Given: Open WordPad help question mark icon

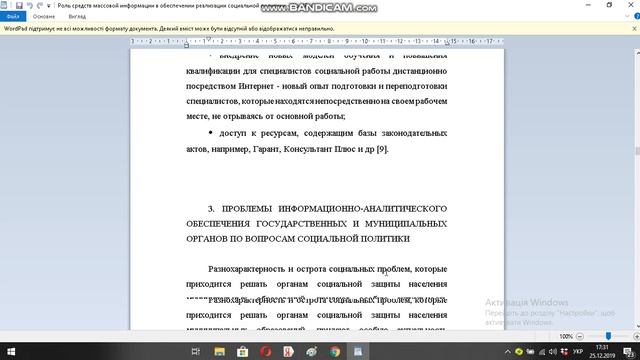Looking at the screenshot, I should click(x=637, y=16).
